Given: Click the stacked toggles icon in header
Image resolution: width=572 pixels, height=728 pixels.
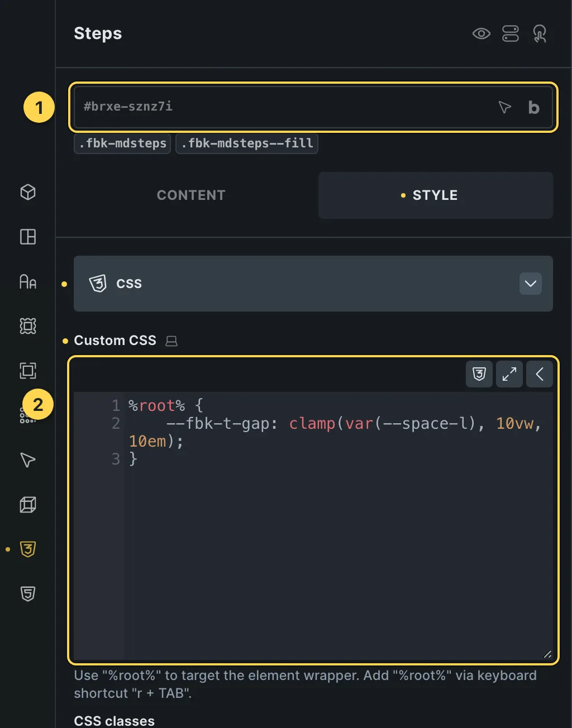Looking at the screenshot, I should click(x=511, y=34).
